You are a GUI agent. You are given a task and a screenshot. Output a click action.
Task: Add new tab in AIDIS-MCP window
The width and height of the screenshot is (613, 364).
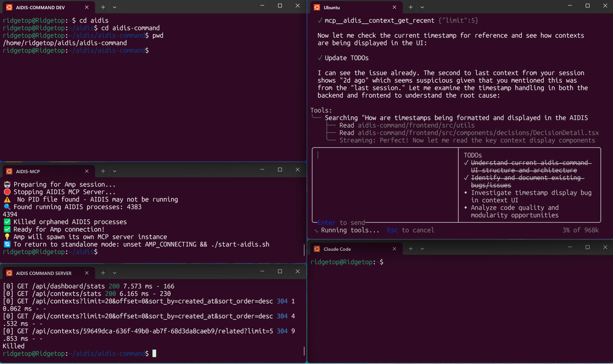point(103,172)
